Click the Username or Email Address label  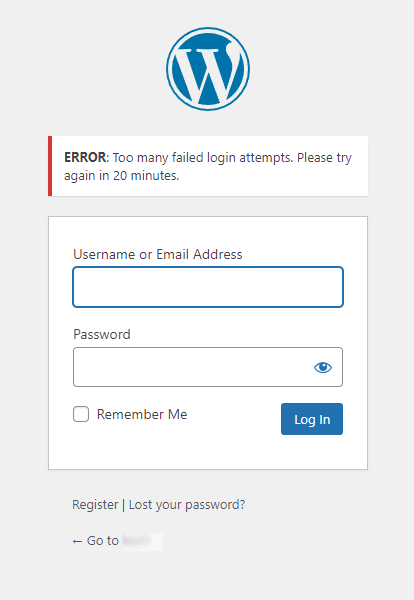point(158,254)
